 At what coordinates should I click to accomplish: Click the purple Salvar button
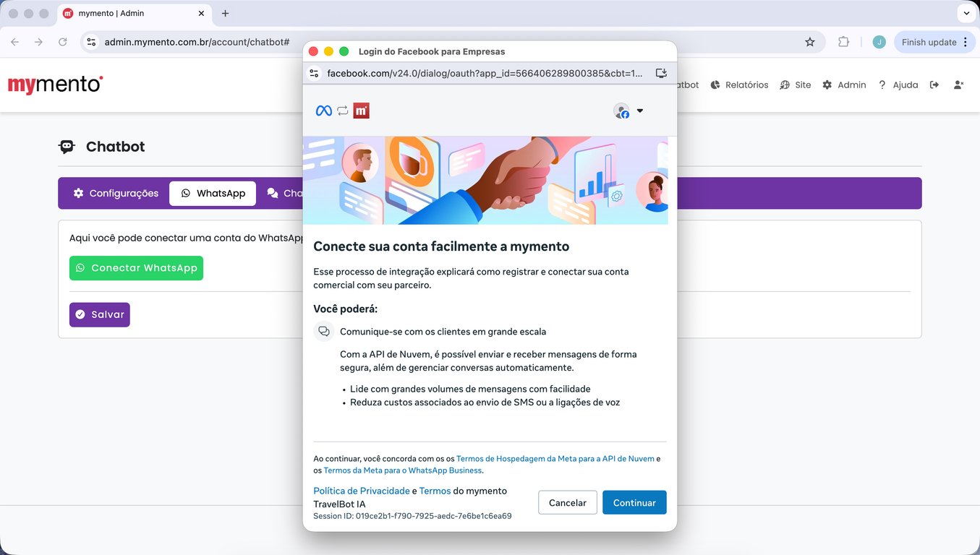click(100, 314)
